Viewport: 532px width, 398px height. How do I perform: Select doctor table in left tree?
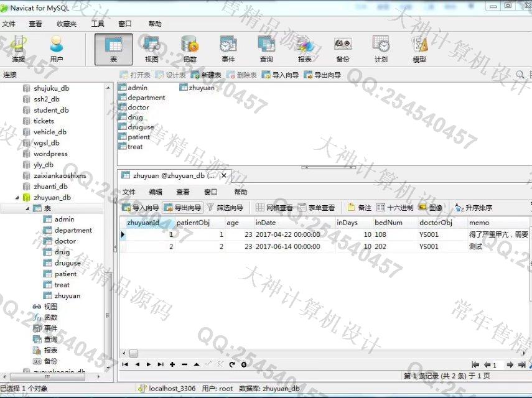coord(65,241)
